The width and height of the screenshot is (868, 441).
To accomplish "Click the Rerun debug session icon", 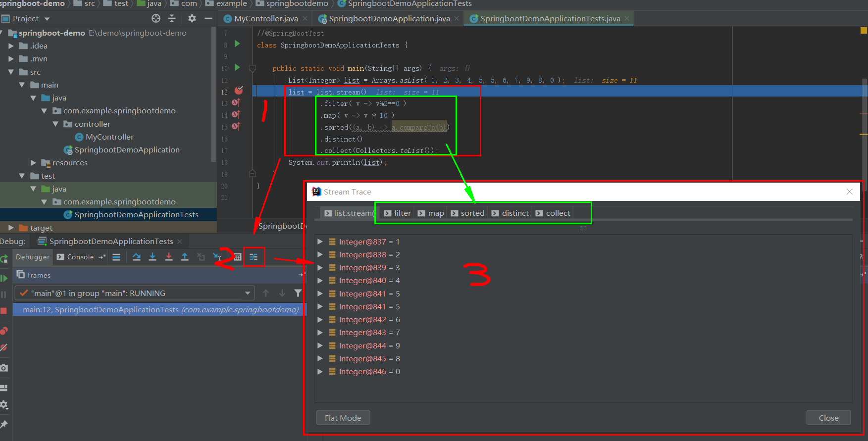I will pyautogui.click(x=3, y=258).
